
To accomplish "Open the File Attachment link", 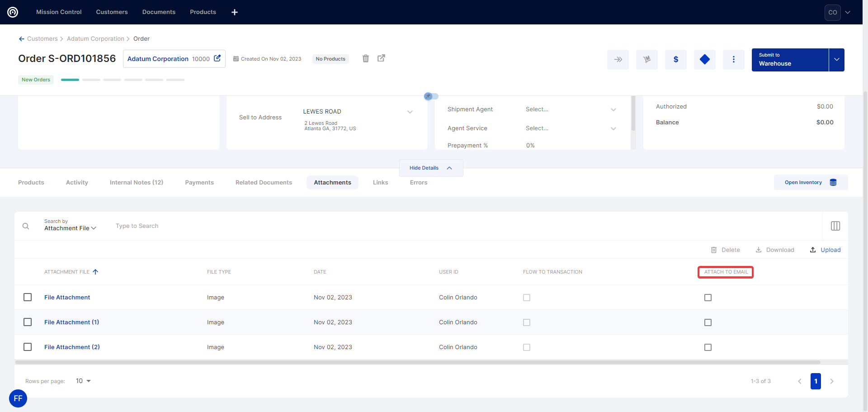I will [67, 297].
